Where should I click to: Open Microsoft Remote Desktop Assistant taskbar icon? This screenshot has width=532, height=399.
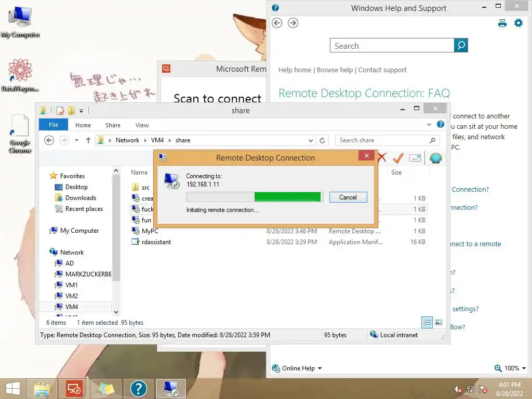(74, 389)
